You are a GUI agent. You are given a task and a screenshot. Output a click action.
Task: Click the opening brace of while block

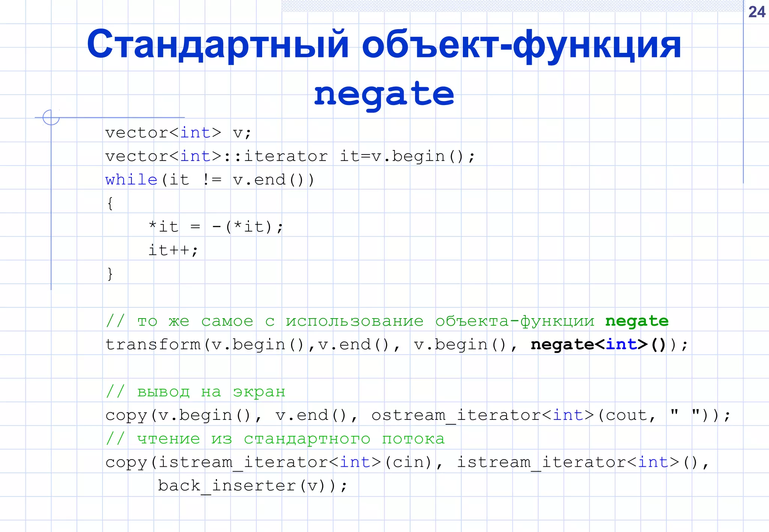coord(110,203)
